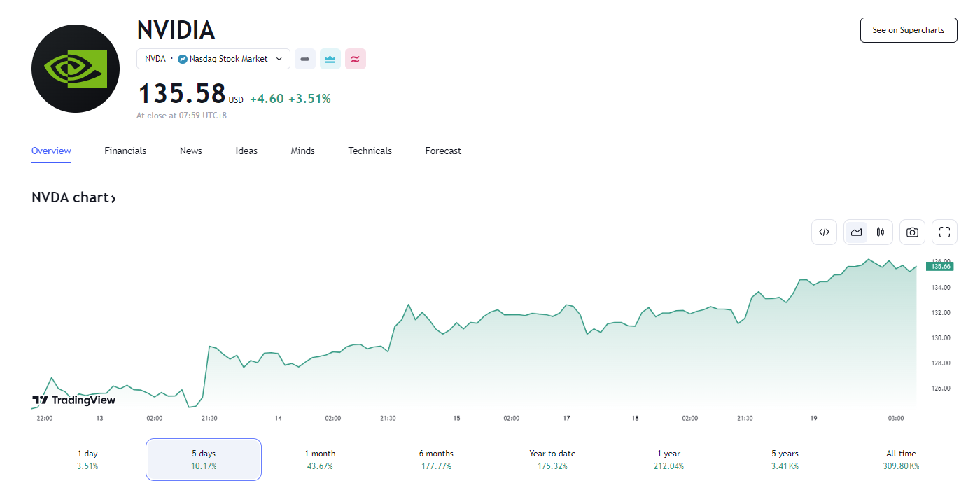Choose the All time range
The image size is (980, 495).
(901, 459)
